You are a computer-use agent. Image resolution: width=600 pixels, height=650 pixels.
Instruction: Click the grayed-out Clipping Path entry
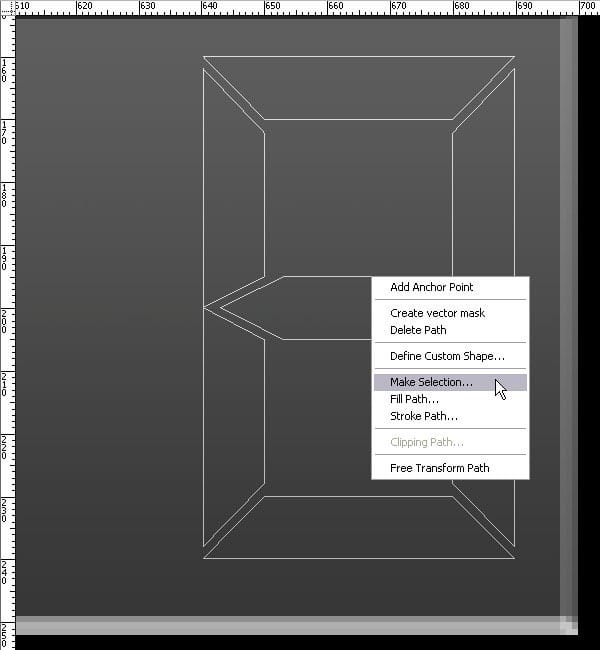click(x=426, y=442)
